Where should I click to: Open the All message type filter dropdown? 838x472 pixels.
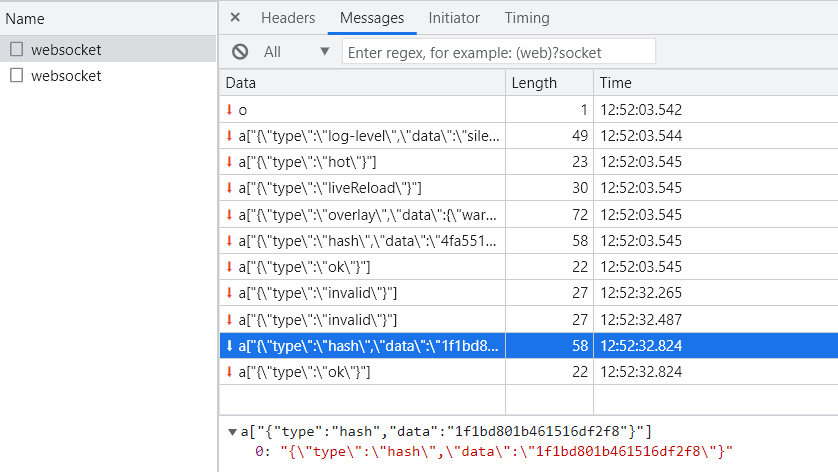(296, 52)
